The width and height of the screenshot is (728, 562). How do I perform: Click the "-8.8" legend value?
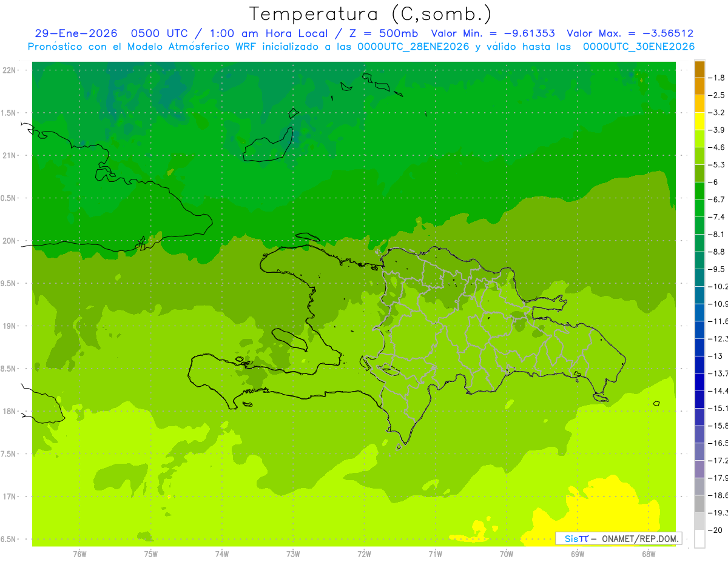[x=716, y=252]
